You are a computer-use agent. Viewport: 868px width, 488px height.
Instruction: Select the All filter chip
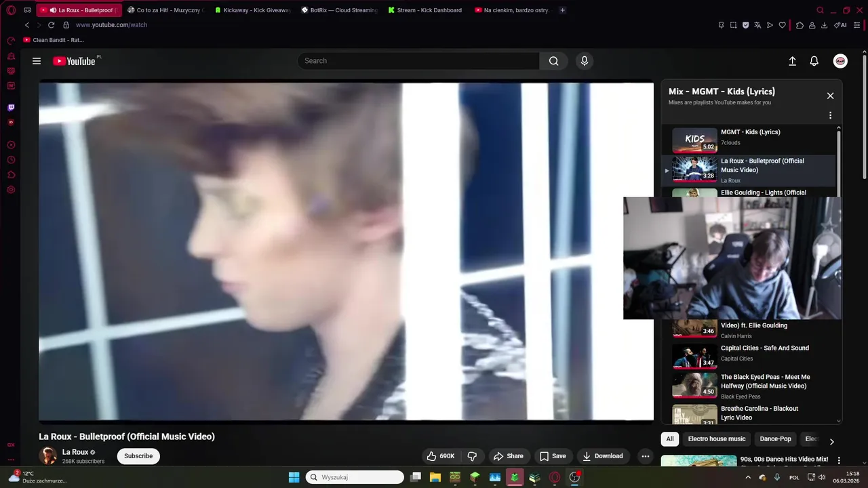click(x=670, y=439)
